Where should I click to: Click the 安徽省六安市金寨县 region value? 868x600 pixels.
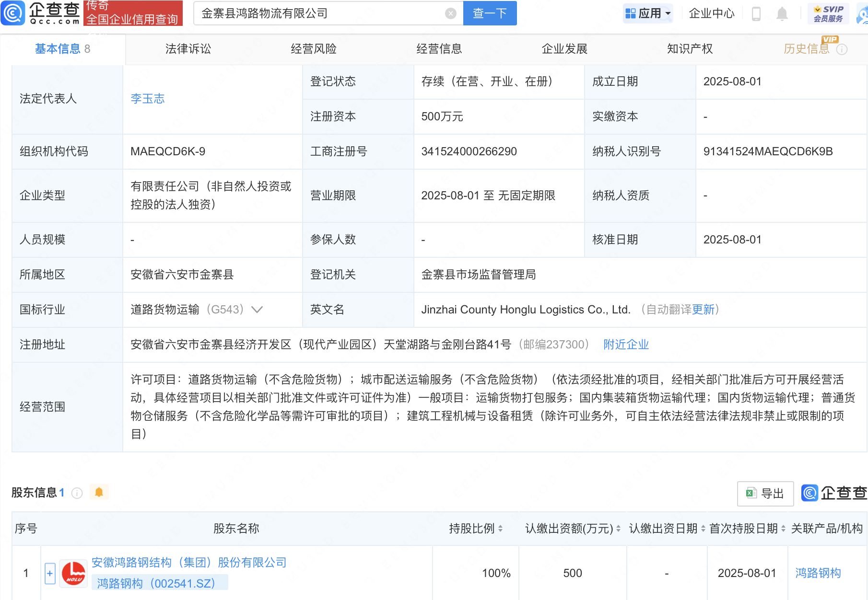(x=182, y=275)
